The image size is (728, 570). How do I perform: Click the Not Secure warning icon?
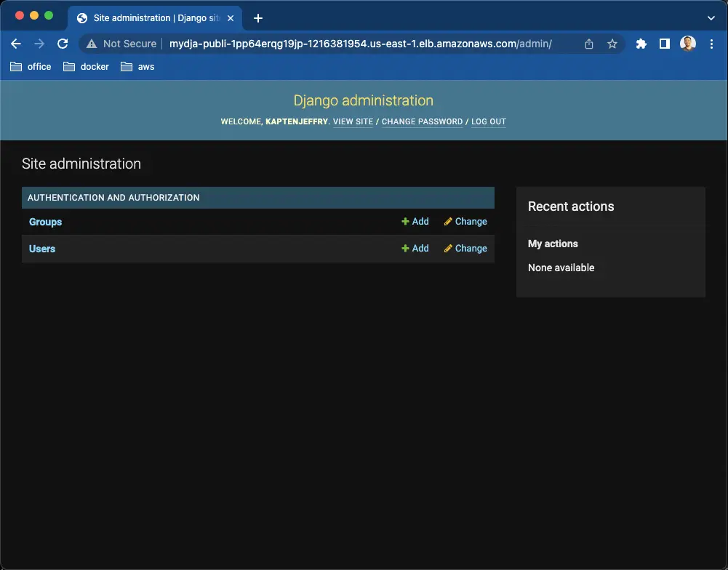[x=92, y=44]
